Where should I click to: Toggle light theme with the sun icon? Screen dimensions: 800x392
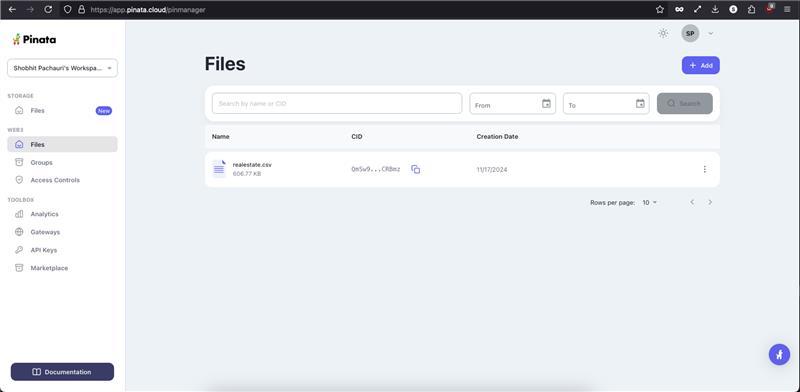pyautogui.click(x=663, y=34)
